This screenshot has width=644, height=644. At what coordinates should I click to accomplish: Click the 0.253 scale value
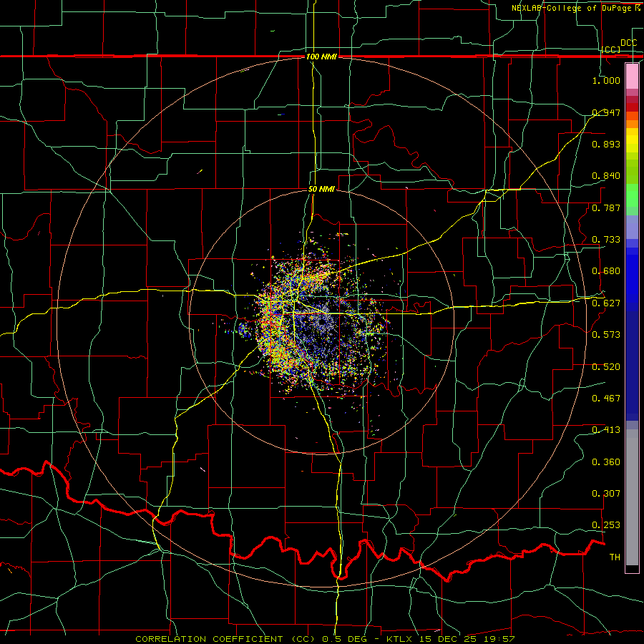tap(606, 525)
